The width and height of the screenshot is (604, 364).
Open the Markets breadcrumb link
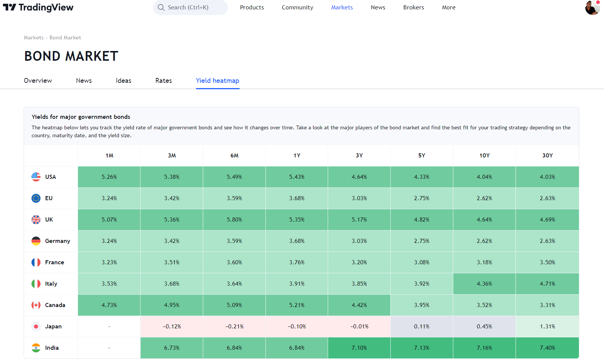[34, 37]
